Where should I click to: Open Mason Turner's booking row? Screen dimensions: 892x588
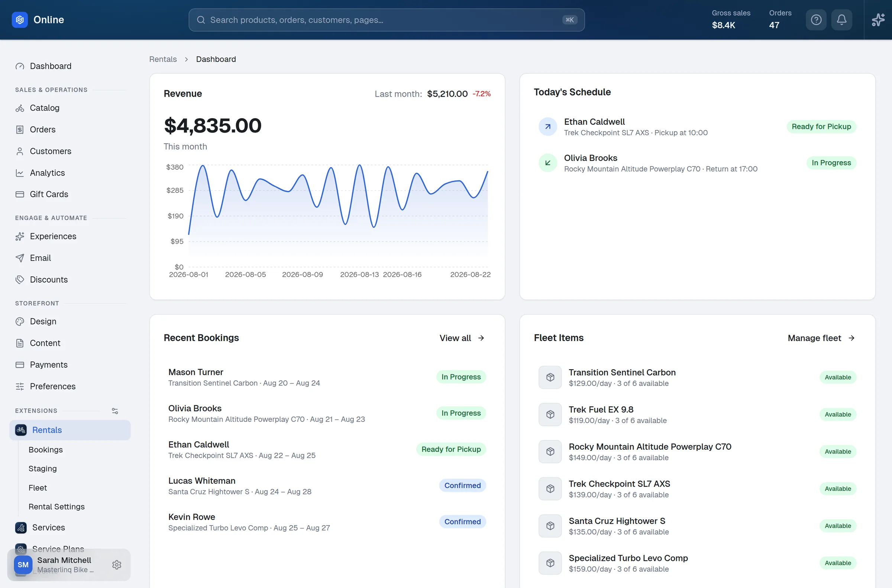(327, 377)
